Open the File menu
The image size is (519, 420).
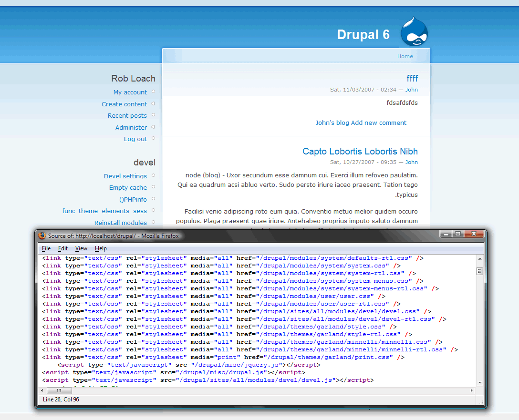(46, 248)
